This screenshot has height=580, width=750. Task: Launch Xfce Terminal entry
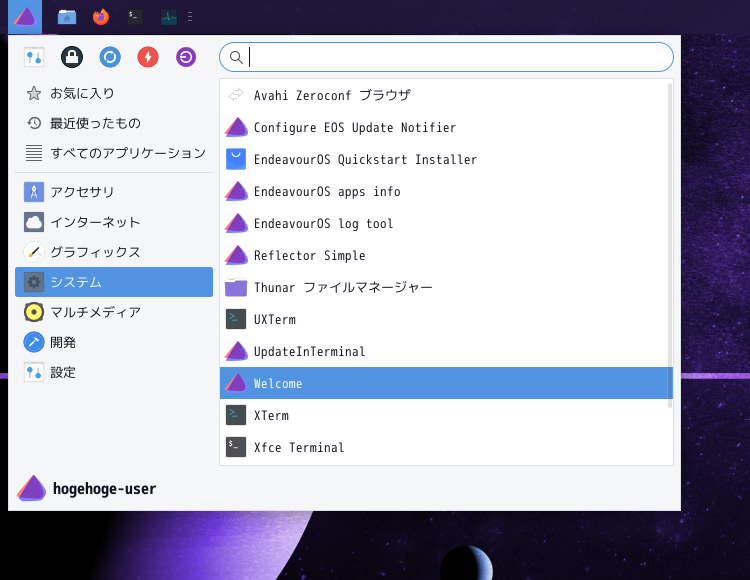coord(446,447)
